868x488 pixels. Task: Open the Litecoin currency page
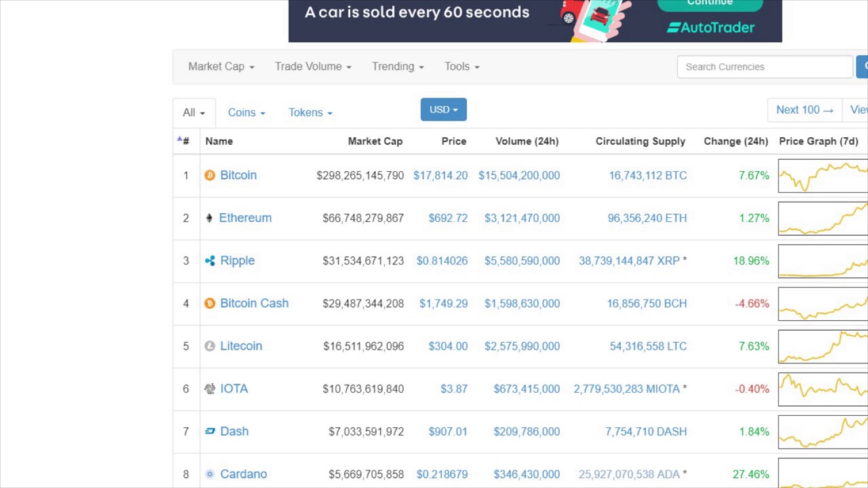pos(241,346)
